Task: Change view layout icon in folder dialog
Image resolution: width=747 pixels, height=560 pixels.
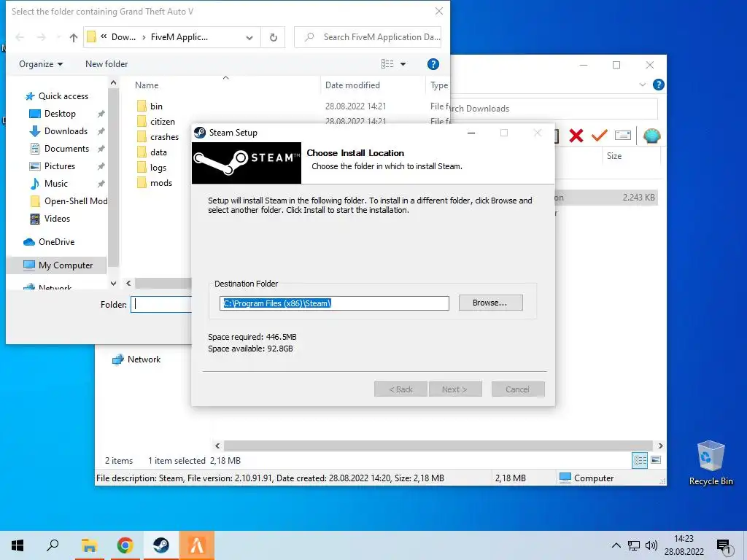Action: (387, 64)
